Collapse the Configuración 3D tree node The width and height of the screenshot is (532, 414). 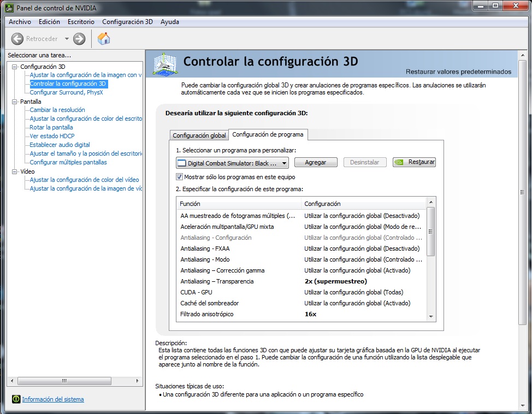[14, 67]
